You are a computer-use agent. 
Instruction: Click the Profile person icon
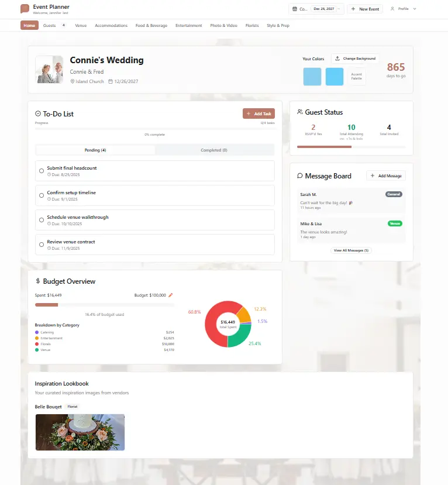tap(392, 9)
